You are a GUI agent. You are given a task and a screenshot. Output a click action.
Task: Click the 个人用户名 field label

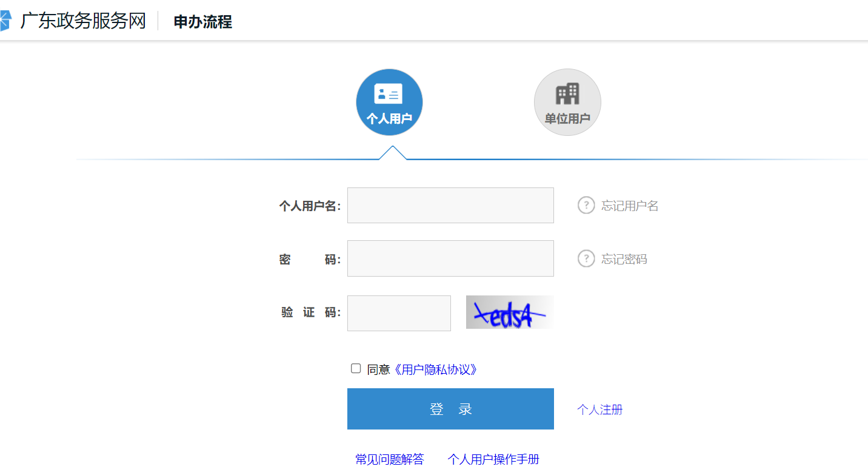coord(310,206)
